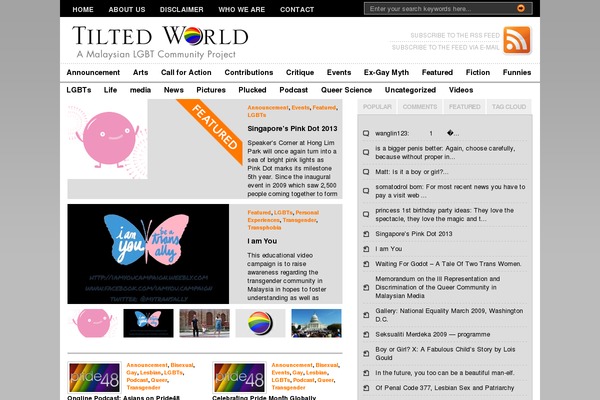Open the Events category
Screen dimensions: 600x400
339,72
